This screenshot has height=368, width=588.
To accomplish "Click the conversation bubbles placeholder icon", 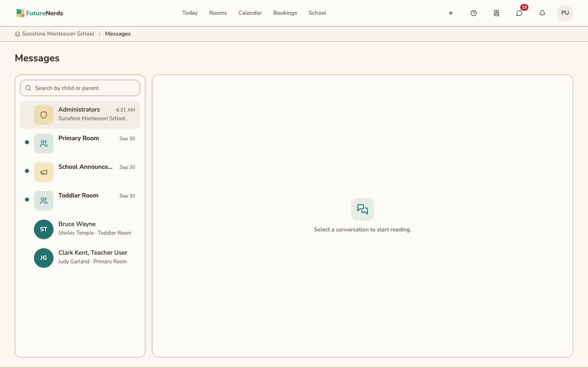I will tap(363, 209).
